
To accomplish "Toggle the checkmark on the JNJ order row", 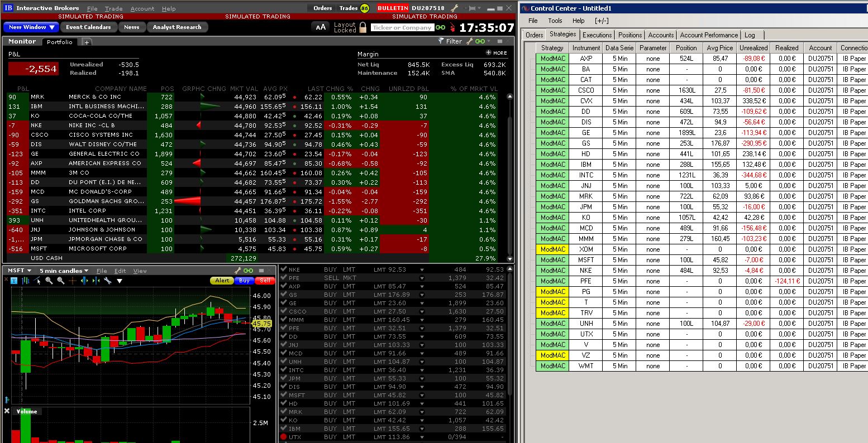I will (284, 345).
